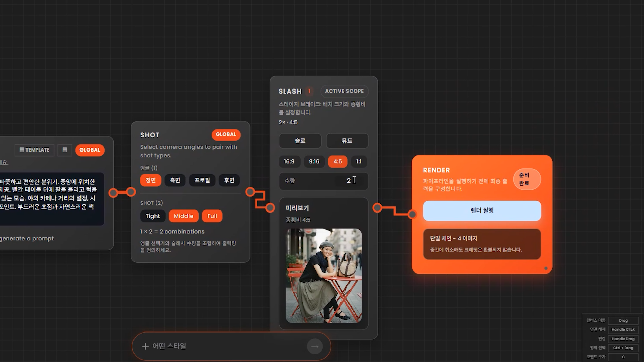Screen dimensions: 644x362
Task: Click the SLASH node output connector handle
Action: tap(377, 208)
